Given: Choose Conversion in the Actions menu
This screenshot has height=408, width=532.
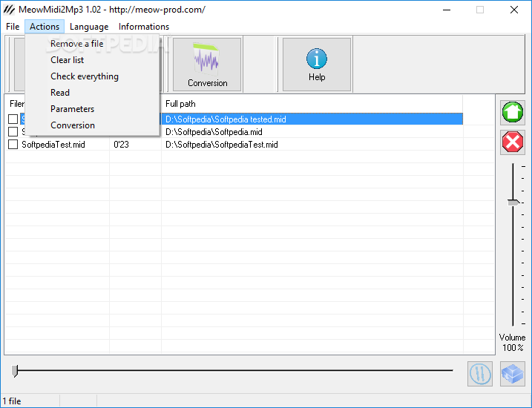Looking at the screenshot, I should [x=92, y=125].
